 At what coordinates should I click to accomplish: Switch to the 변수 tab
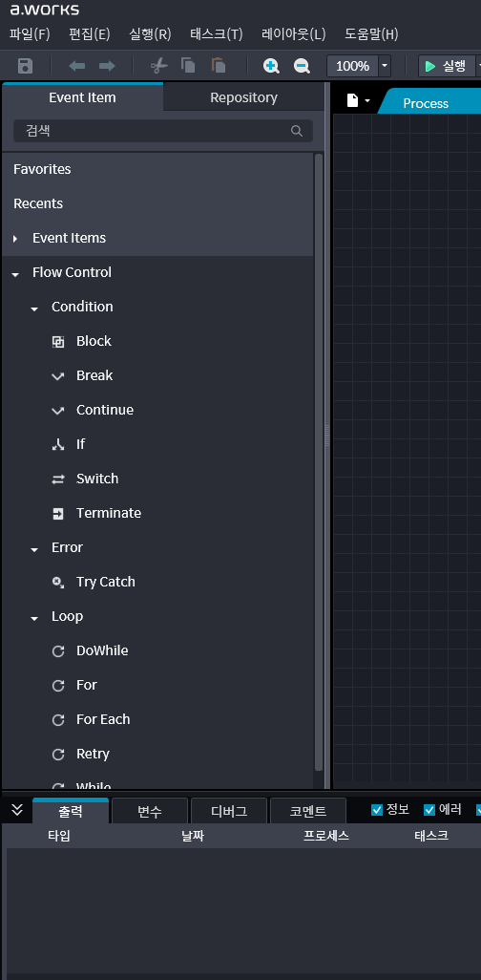coord(149,811)
